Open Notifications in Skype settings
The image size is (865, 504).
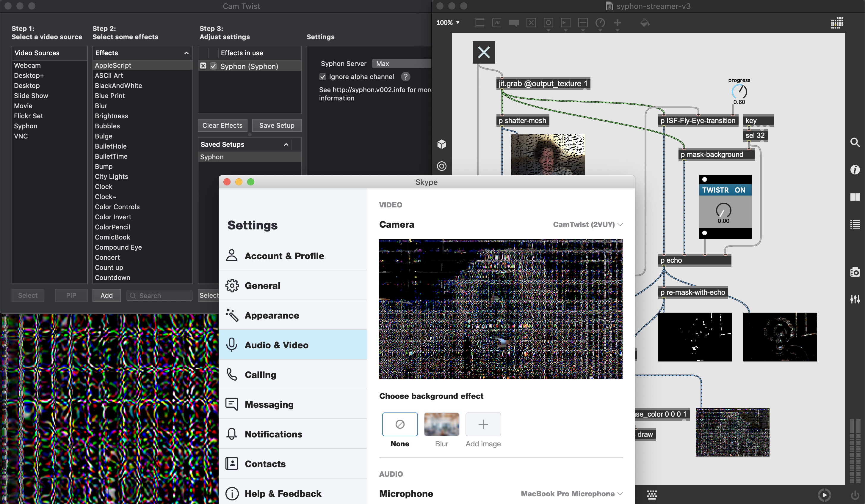pyautogui.click(x=293, y=434)
